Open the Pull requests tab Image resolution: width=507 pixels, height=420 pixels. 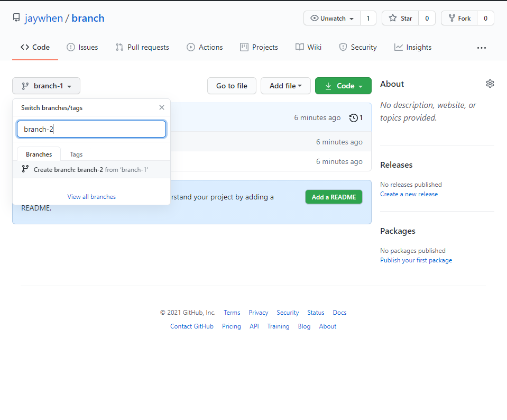tap(142, 47)
